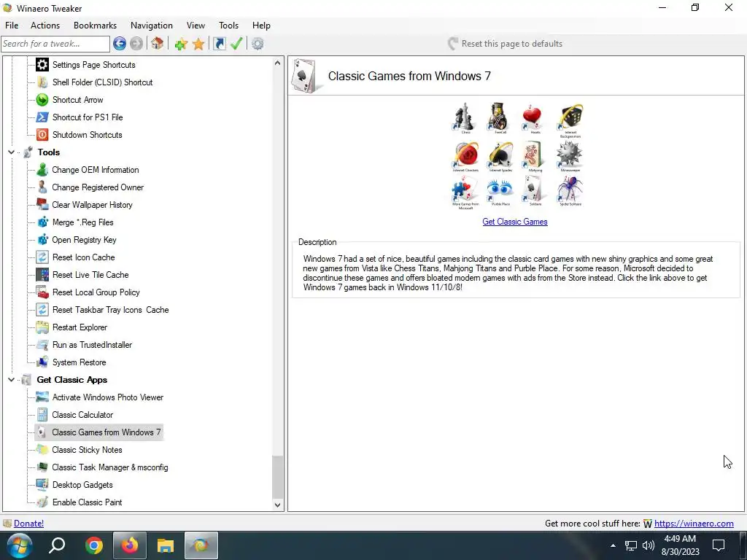
Task: Click the Back navigation arrow icon
Action: (x=120, y=44)
